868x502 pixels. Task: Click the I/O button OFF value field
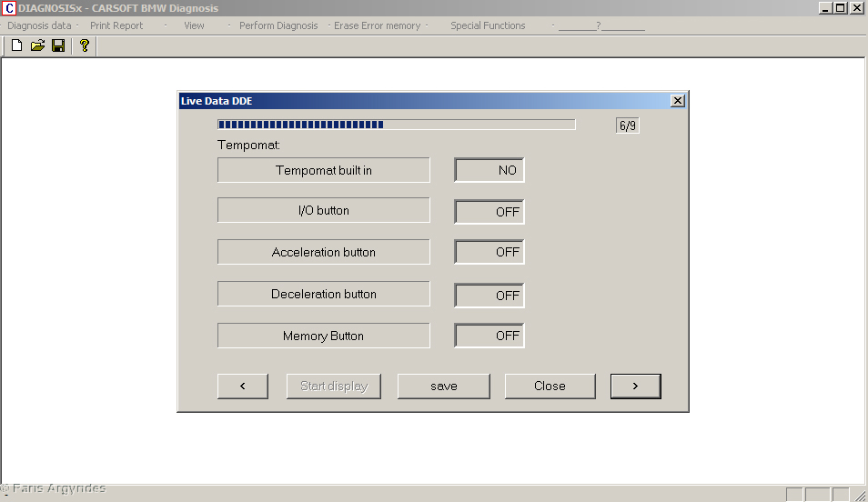490,211
